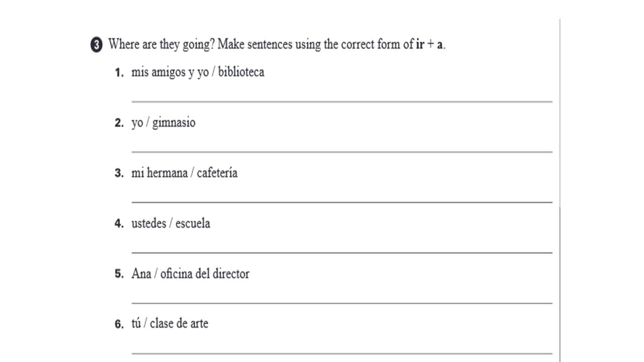Click the vertical page border line on the right
The image size is (644, 362).
(x=559, y=191)
